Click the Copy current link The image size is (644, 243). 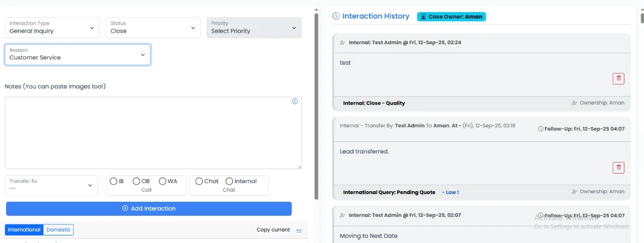click(x=273, y=230)
